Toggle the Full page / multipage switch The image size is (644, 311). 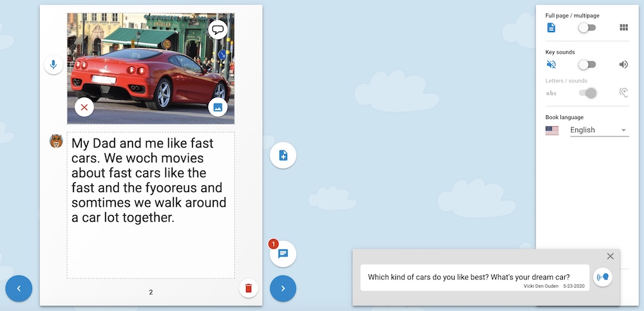tap(587, 28)
